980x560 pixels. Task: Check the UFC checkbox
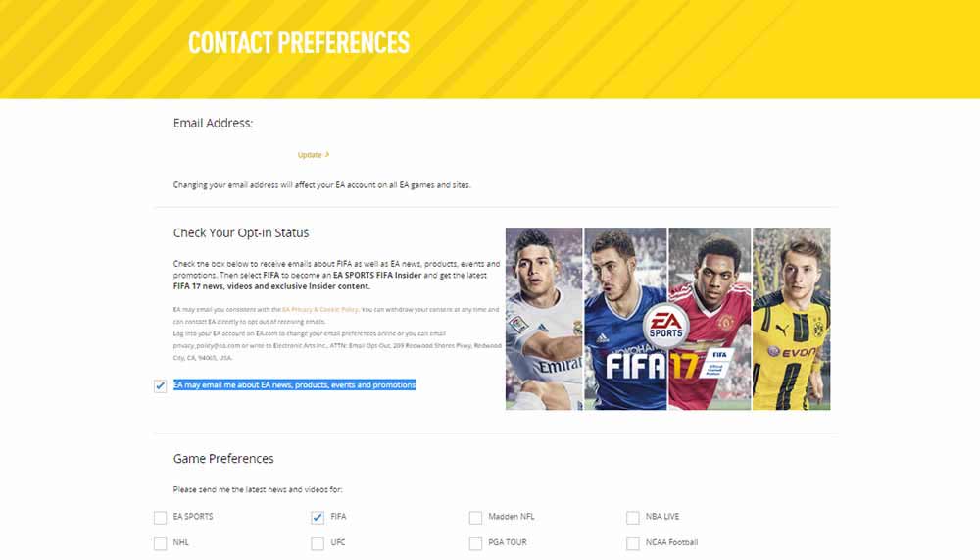click(x=318, y=543)
